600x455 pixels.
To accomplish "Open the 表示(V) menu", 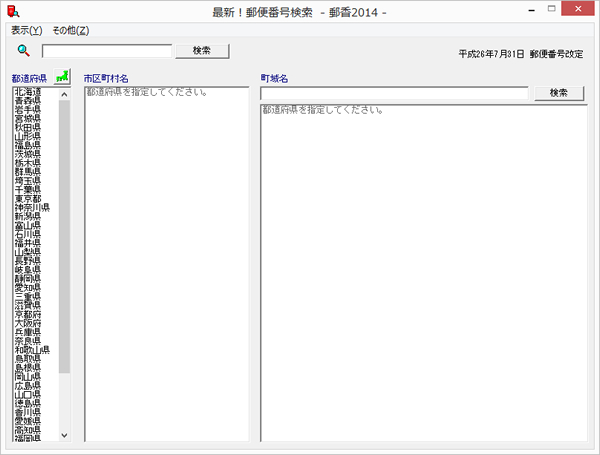I will tap(27, 30).
